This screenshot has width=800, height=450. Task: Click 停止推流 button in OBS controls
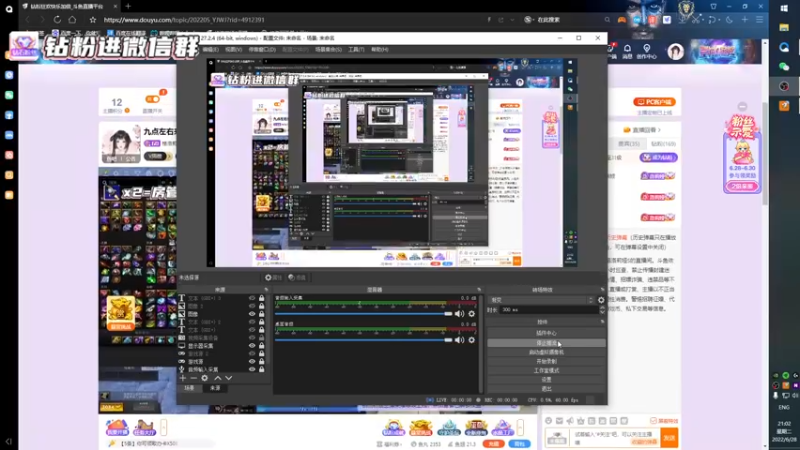point(546,343)
